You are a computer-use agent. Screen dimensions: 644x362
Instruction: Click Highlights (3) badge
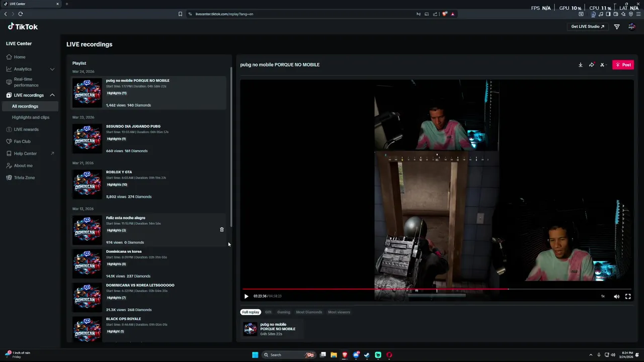[x=116, y=230]
